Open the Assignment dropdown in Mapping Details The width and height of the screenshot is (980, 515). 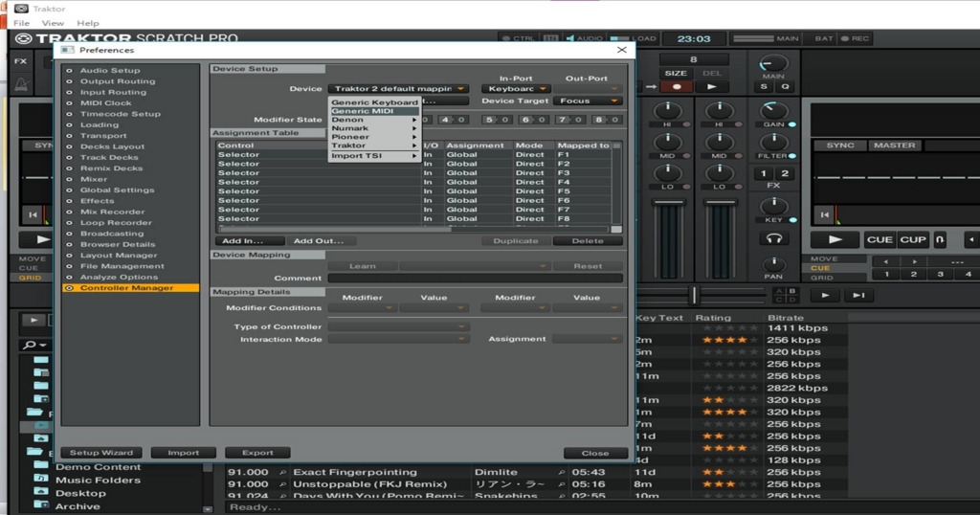588,339
